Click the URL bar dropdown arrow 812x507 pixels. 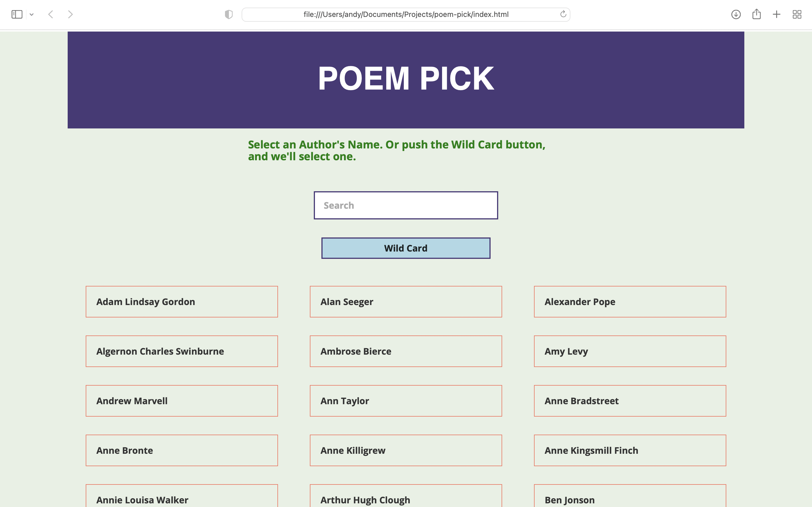click(32, 14)
